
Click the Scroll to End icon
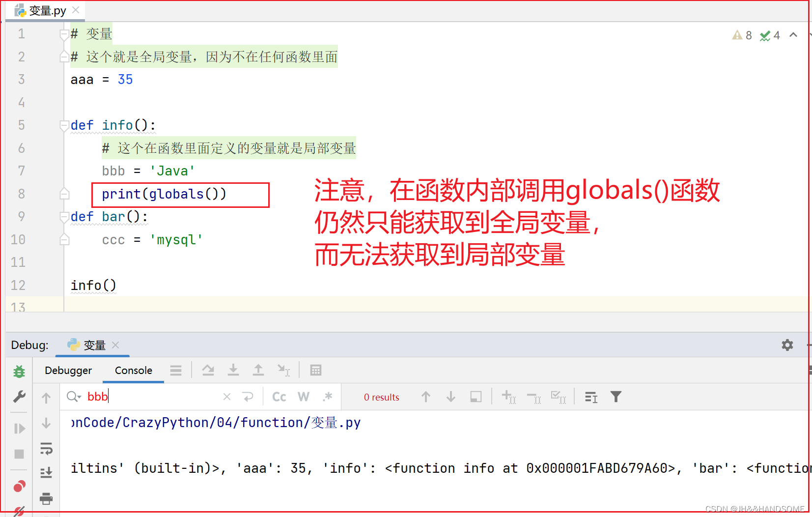46,473
